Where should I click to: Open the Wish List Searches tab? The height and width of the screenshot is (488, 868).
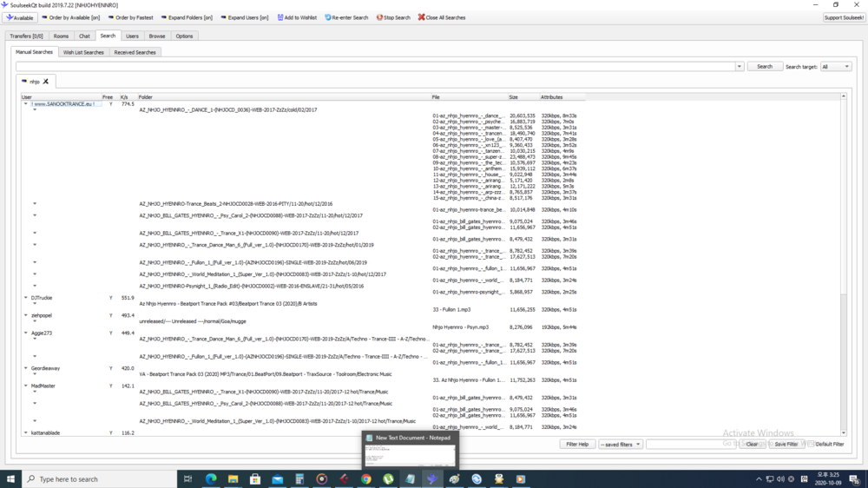83,52
